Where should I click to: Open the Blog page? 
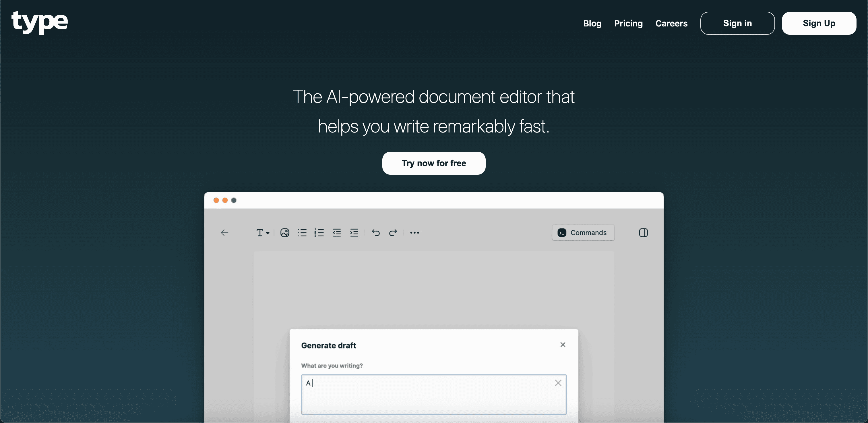click(592, 23)
